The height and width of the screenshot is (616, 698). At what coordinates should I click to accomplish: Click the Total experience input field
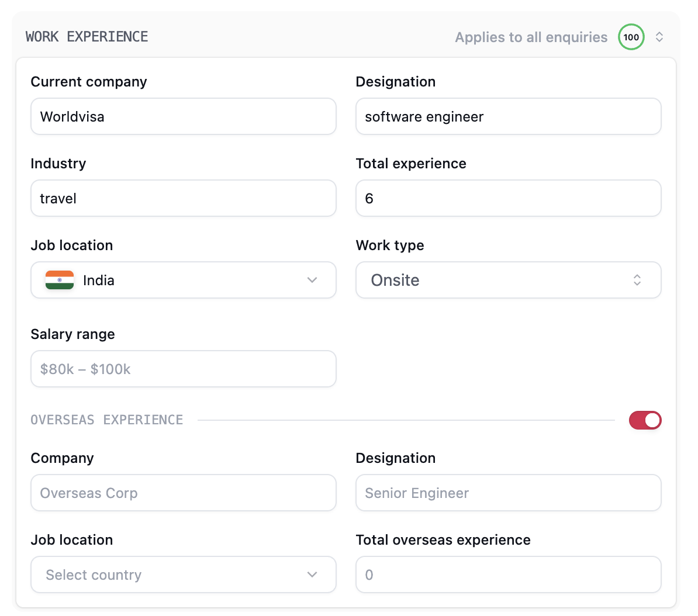(x=509, y=199)
